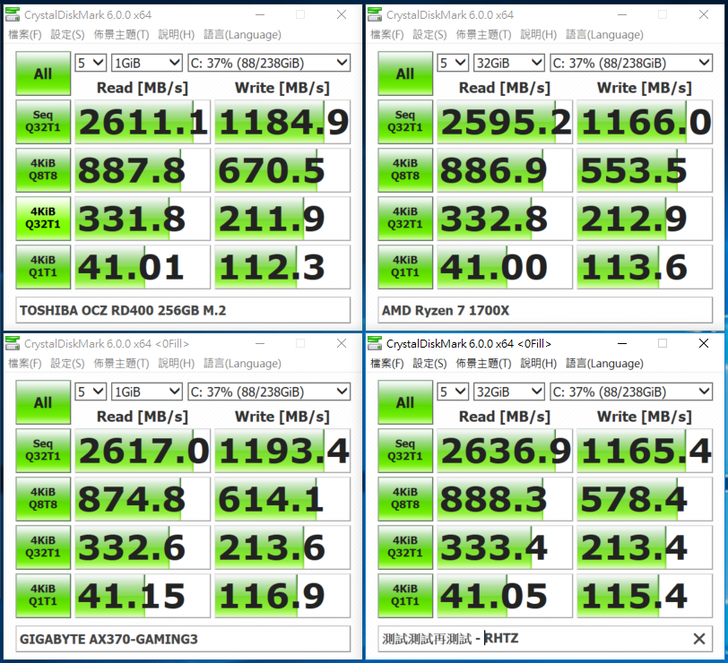This screenshot has height=663, width=728.
Task: Start 4KiB Q8T8 test in the GIGABYTE window
Action: tap(43, 499)
